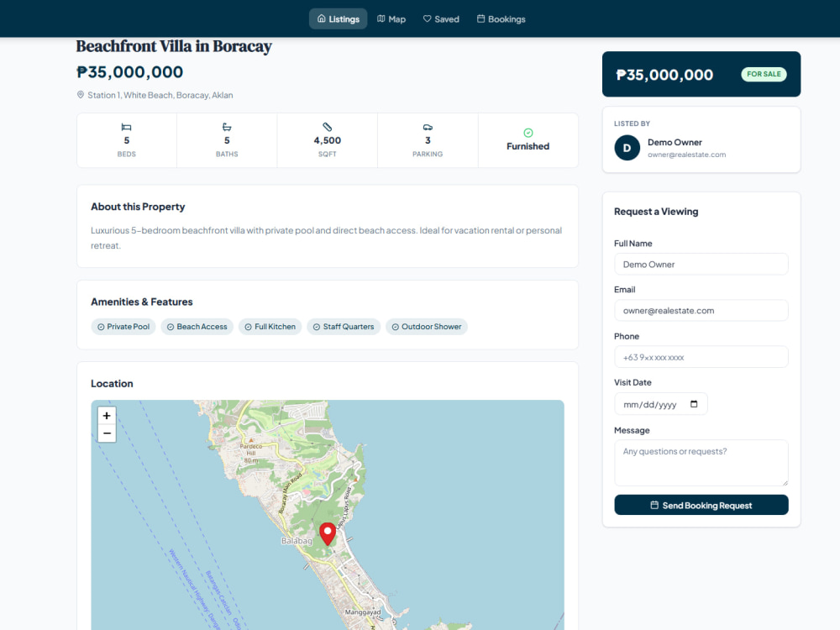840x630 pixels.
Task: Click the Amenities & Features heading
Action: tap(141, 302)
